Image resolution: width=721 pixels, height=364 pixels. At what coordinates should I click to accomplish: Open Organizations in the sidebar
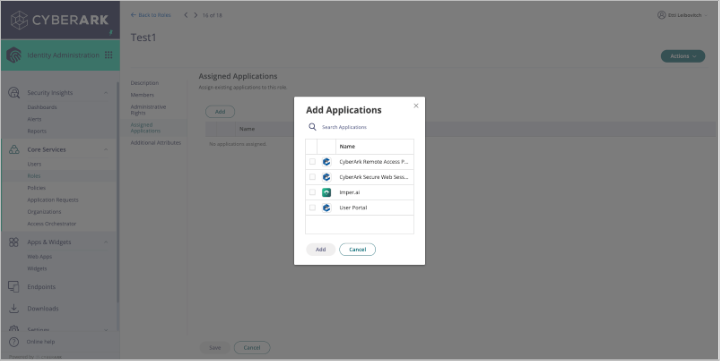[44, 212]
